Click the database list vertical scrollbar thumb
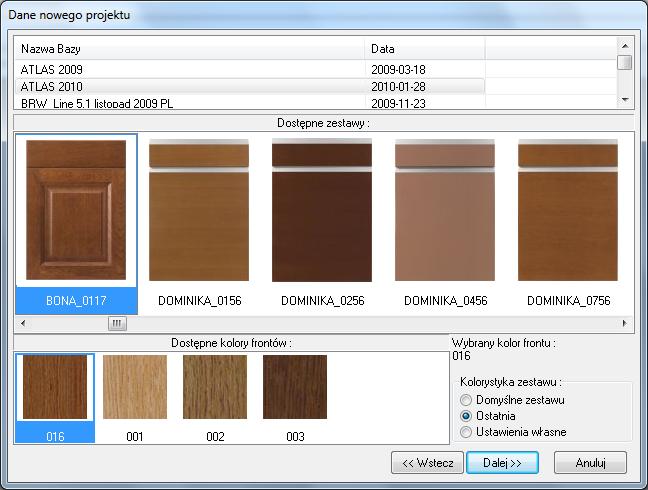Screen dimensions: 648x490 point(624,62)
